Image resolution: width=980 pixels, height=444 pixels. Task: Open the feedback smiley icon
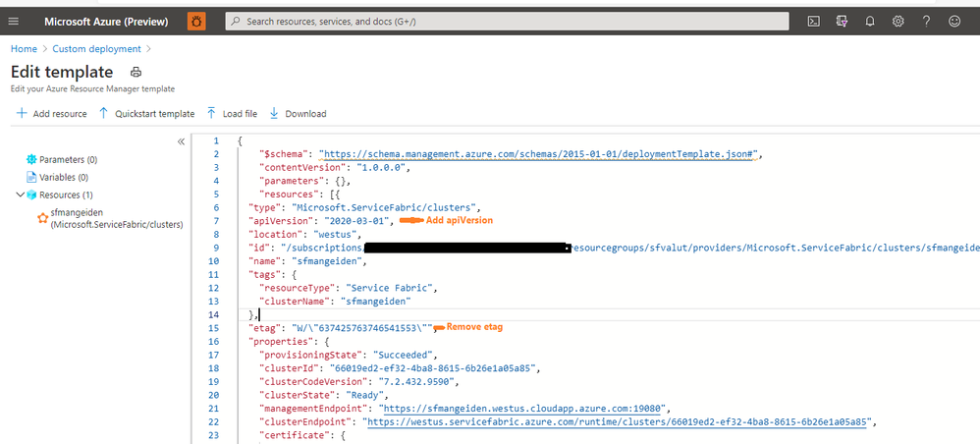tap(954, 22)
